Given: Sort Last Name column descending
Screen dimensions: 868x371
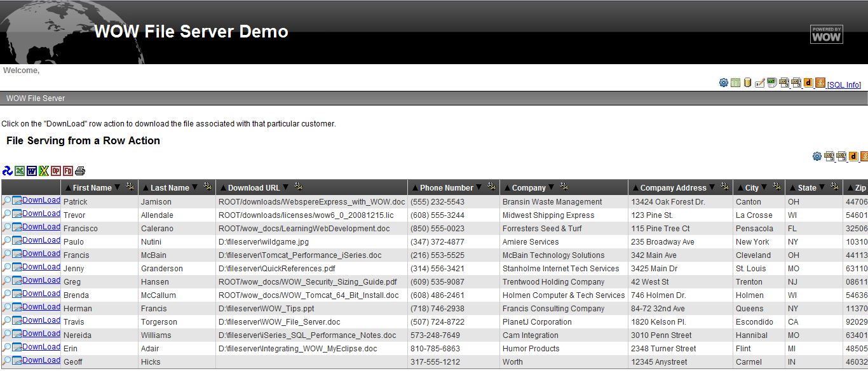Looking at the screenshot, I should [194, 187].
